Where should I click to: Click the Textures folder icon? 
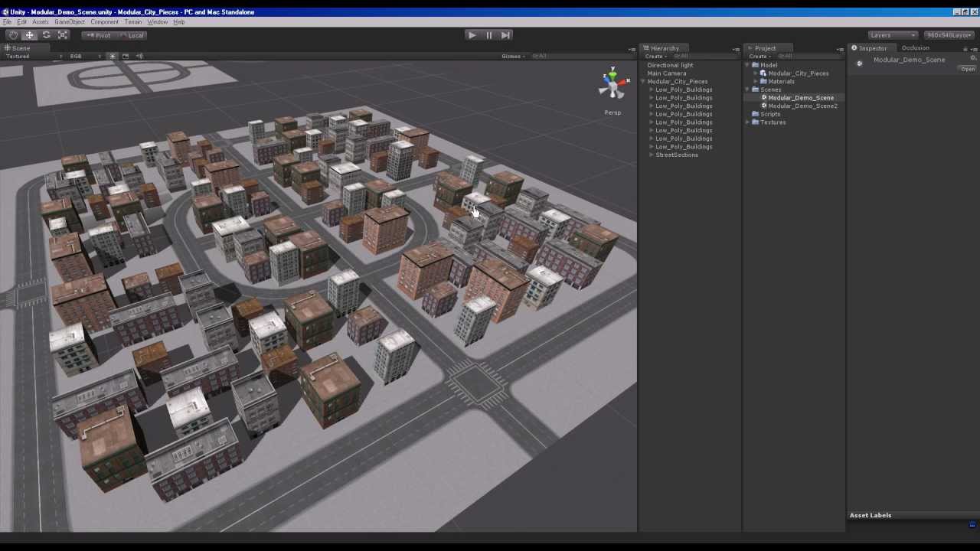tap(755, 122)
